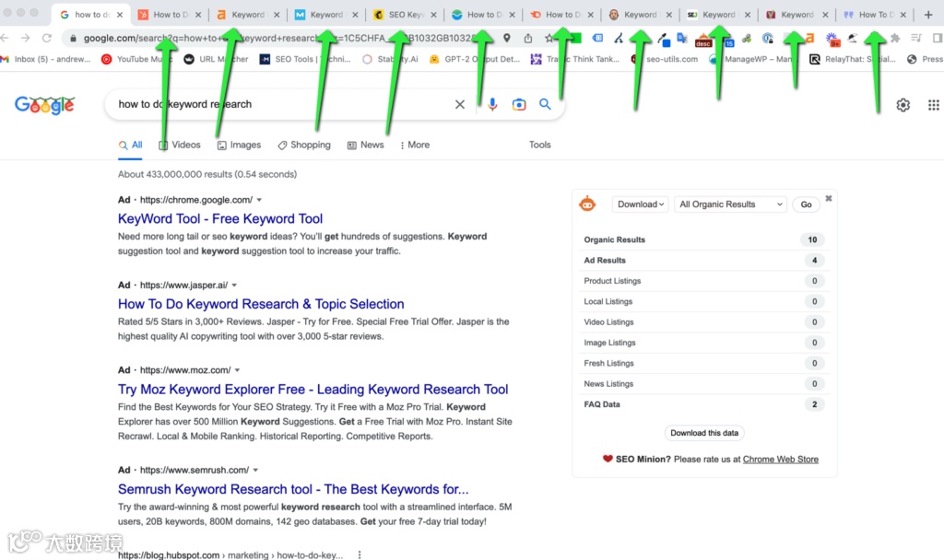This screenshot has height=560, width=944.
Task: Open the Google apps grid
Action: (933, 105)
